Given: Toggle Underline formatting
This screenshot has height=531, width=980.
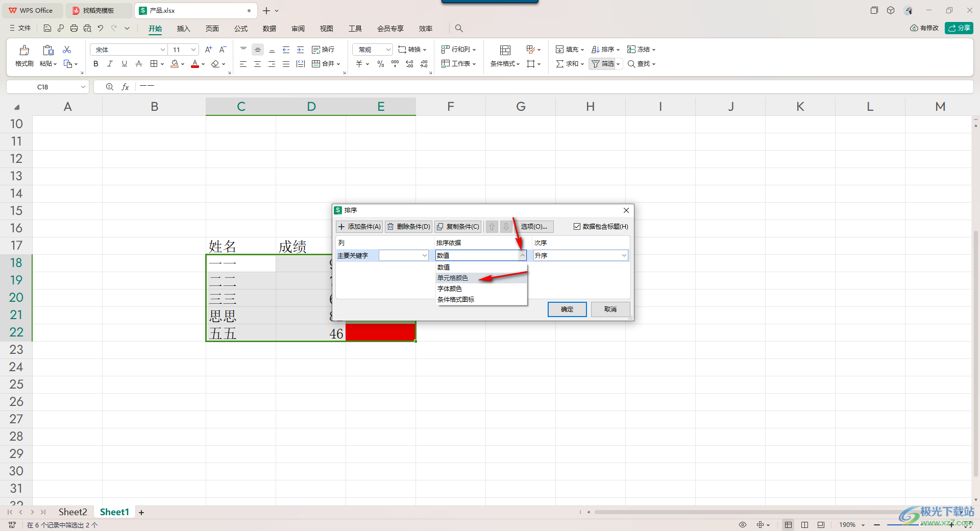Looking at the screenshot, I should point(124,64).
